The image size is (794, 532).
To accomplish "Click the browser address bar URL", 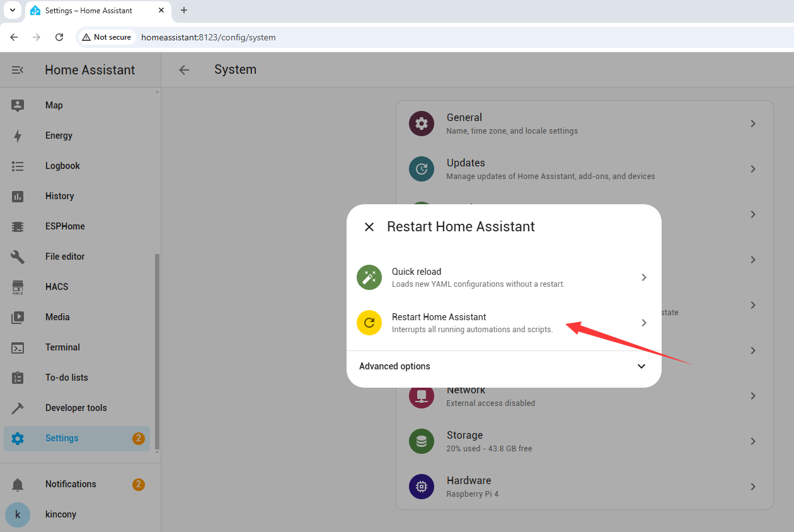I will 208,37.
